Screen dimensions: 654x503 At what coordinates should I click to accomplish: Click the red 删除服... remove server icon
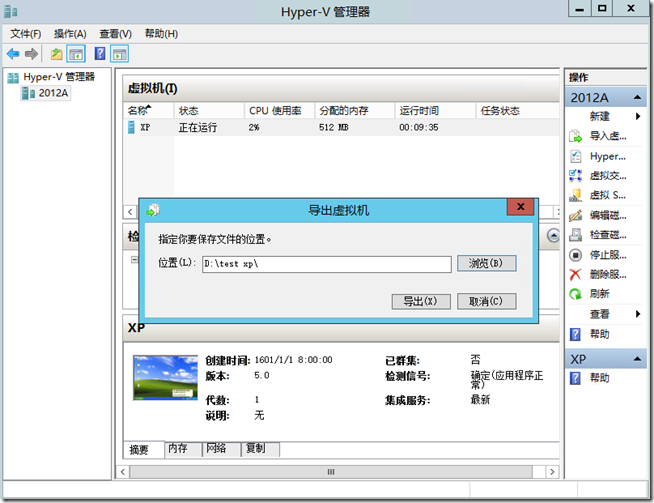576,274
